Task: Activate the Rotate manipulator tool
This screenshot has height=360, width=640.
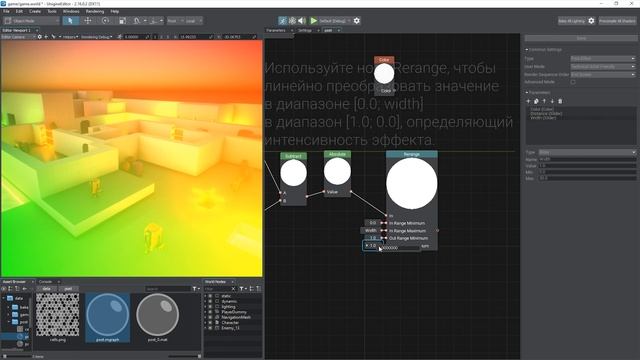Action: point(105,20)
